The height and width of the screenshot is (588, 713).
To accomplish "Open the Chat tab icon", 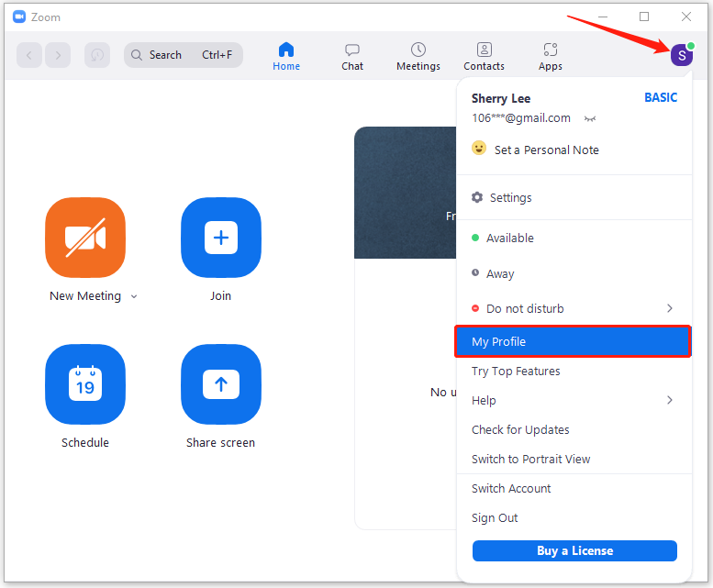I will tap(352, 50).
